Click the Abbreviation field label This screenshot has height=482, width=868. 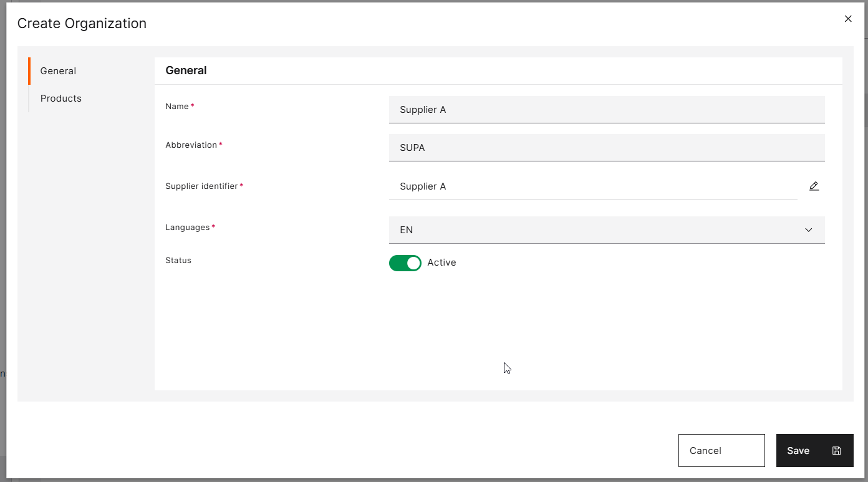point(191,145)
